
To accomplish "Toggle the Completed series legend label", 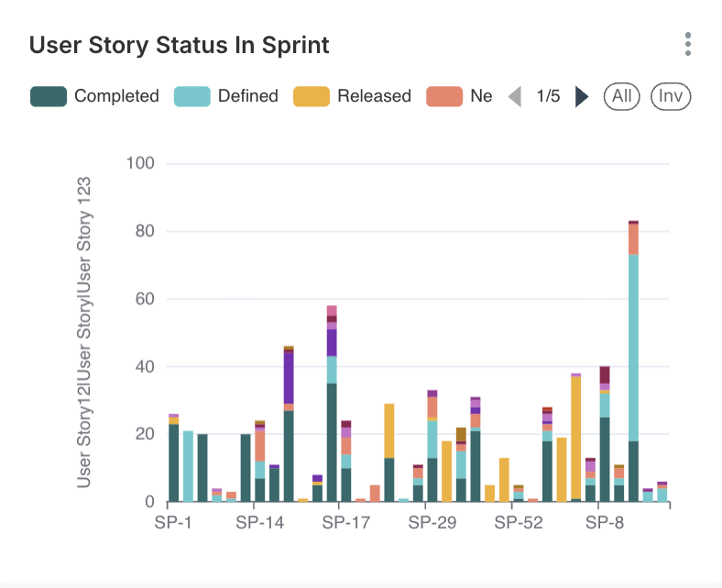I will click(x=116, y=96).
